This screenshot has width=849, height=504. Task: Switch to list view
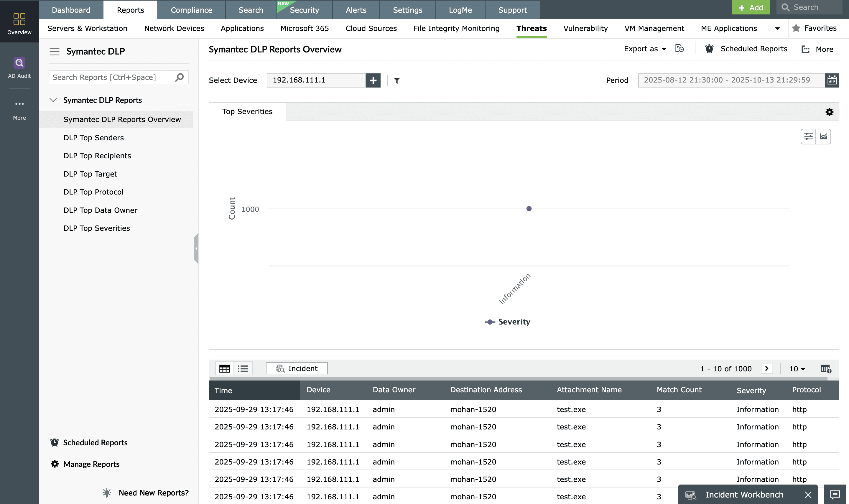(x=243, y=368)
